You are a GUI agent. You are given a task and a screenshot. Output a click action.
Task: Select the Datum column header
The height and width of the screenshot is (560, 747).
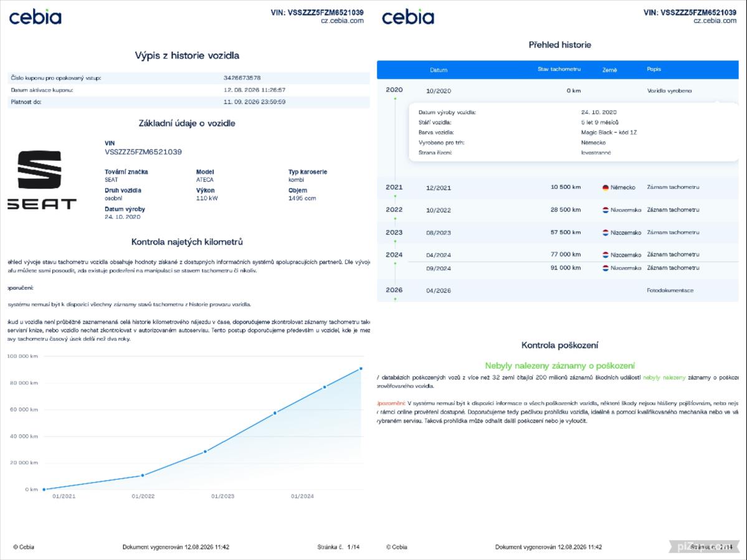(438, 70)
